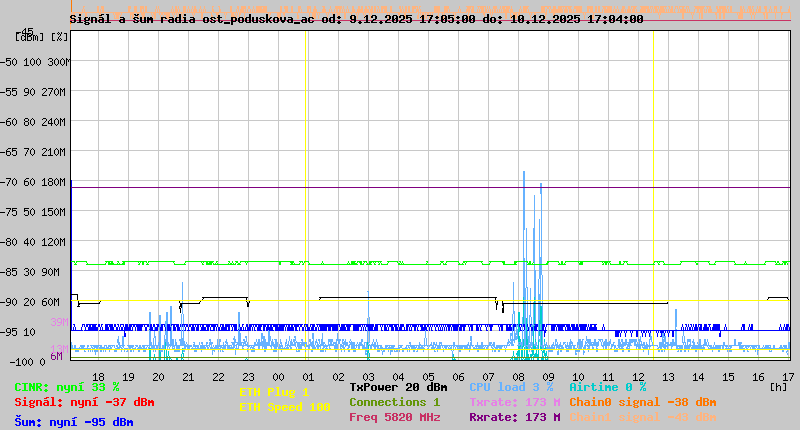This screenshot has height=430, width=800.
Task: Click the 'Freq 5820 MHz' legend label
Action: 394,417
